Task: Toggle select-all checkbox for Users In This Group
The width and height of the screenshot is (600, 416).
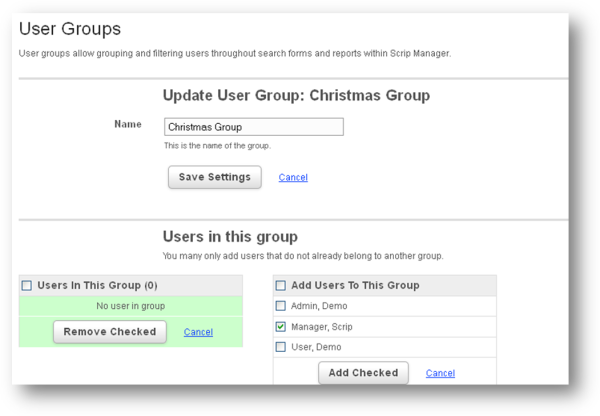Action: (x=27, y=285)
